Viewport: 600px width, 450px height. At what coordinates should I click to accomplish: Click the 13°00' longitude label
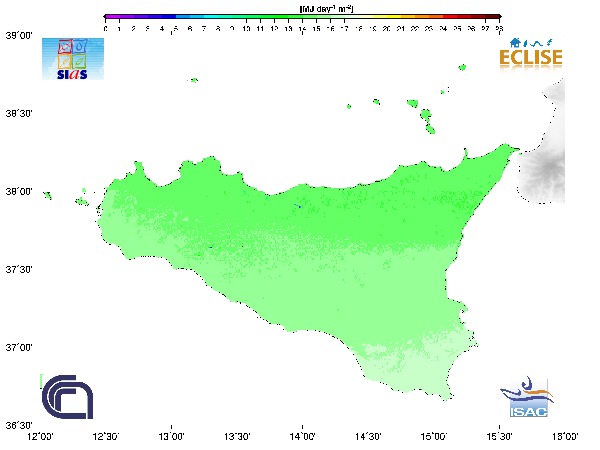(171, 437)
